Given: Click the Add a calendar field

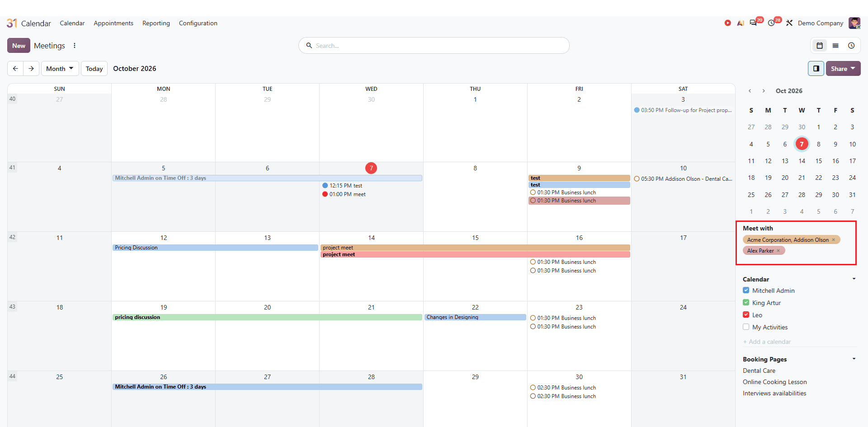Looking at the screenshot, I should pos(800,342).
